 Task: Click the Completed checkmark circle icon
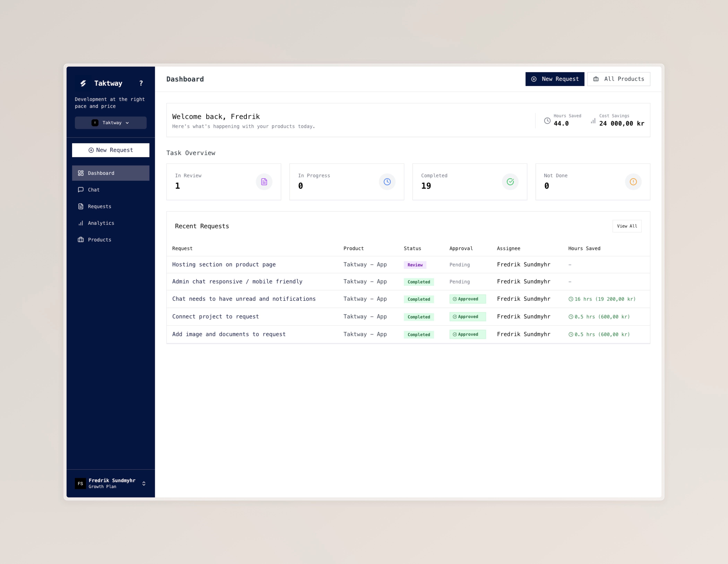pos(510,182)
